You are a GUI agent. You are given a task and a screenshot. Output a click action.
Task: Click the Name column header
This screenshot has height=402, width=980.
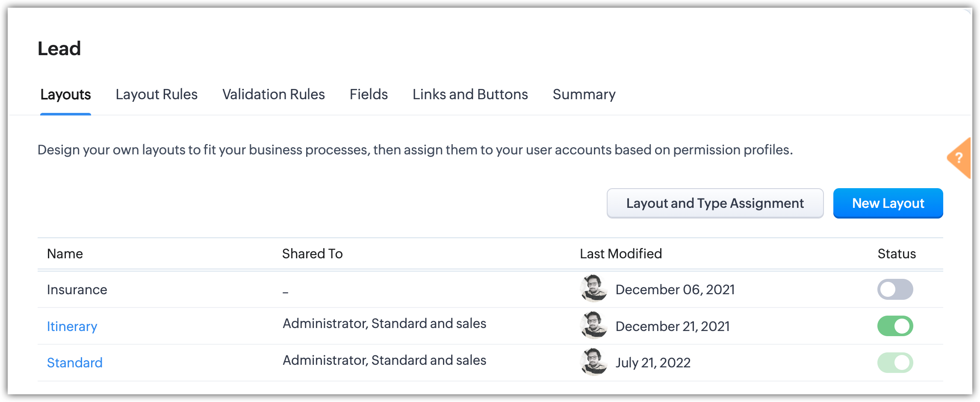pos(65,254)
